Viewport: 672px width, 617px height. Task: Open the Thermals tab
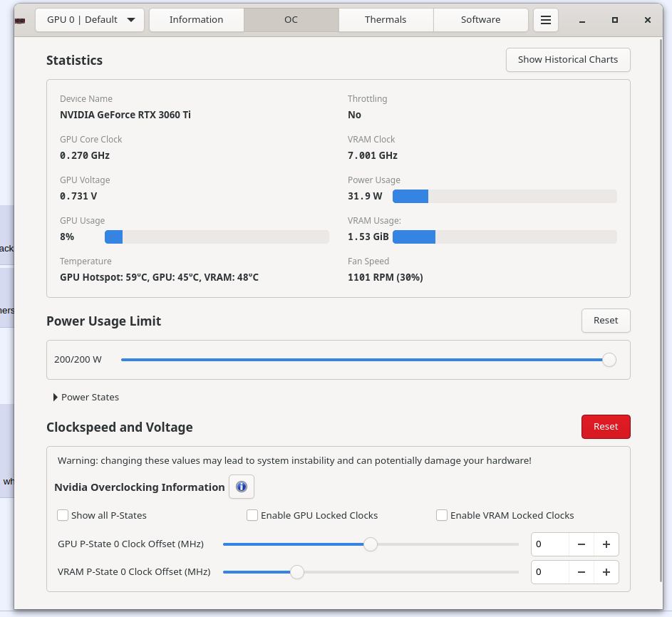coord(386,20)
